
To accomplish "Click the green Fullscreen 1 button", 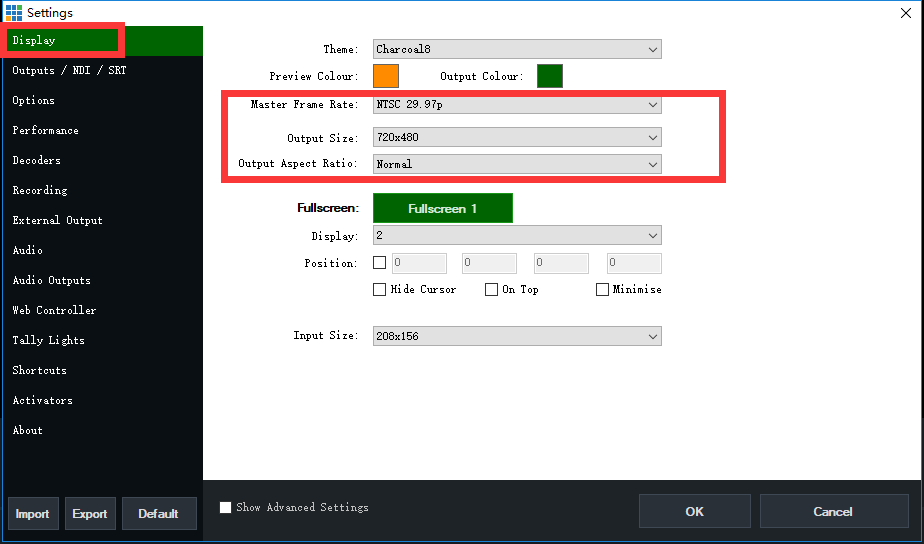I will [443, 208].
